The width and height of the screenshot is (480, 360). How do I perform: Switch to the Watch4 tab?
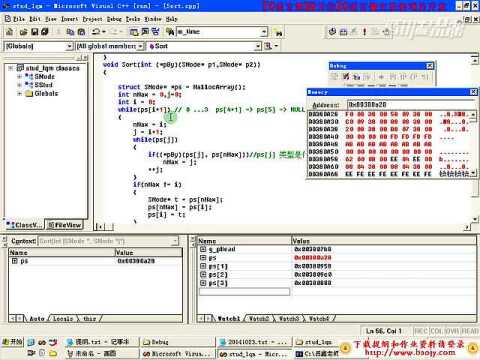click(x=319, y=319)
